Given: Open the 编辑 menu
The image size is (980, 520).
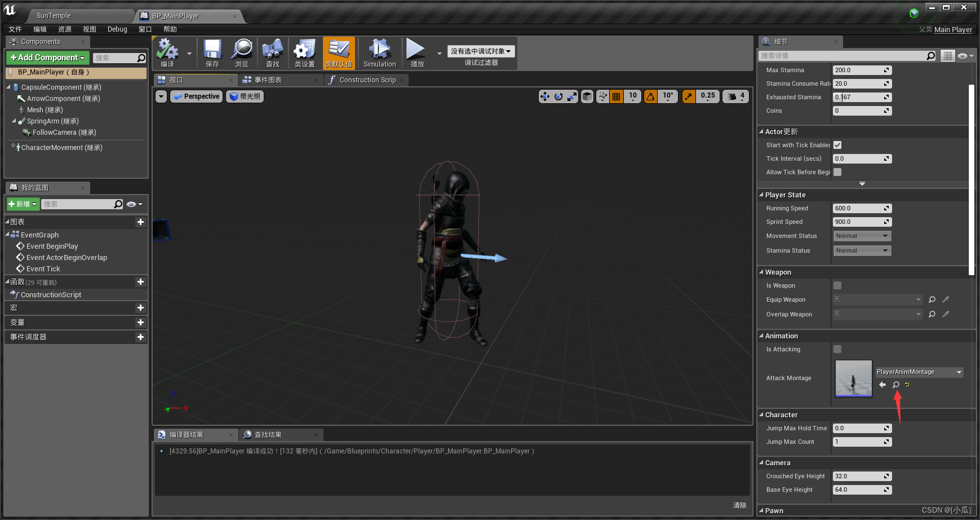Looking at the screenshot, I should [40, 29].
